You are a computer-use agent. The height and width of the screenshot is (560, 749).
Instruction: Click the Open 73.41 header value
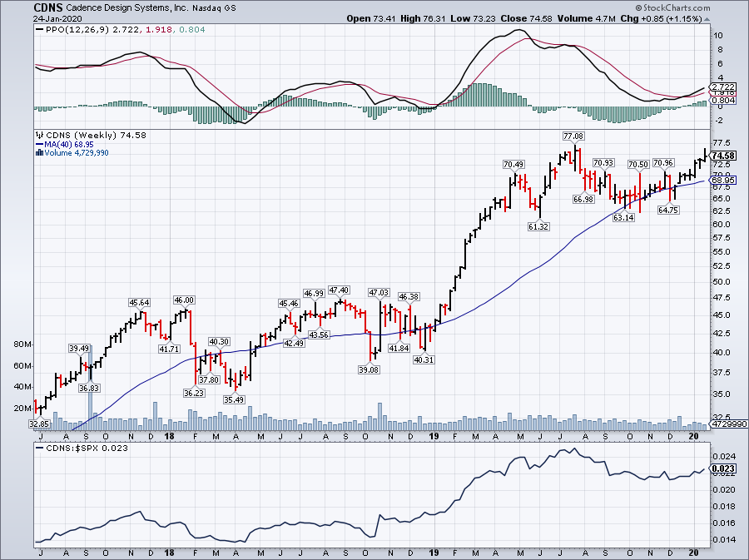pos(372,18)
